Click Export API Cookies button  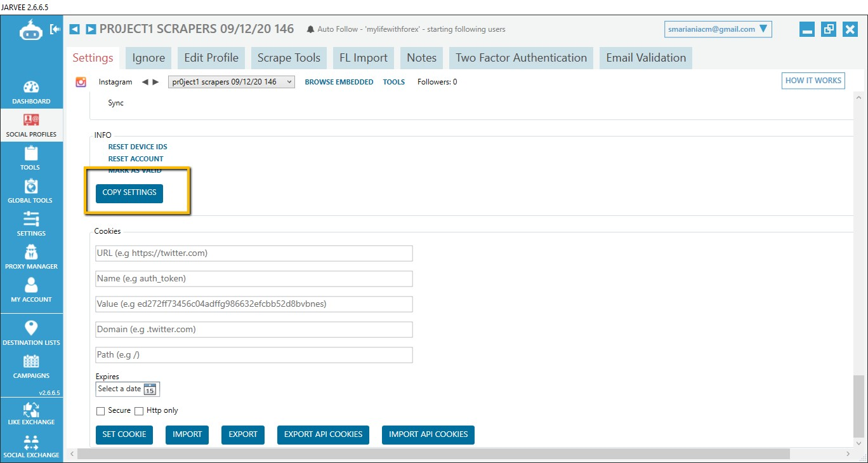(x=323, y=435)
